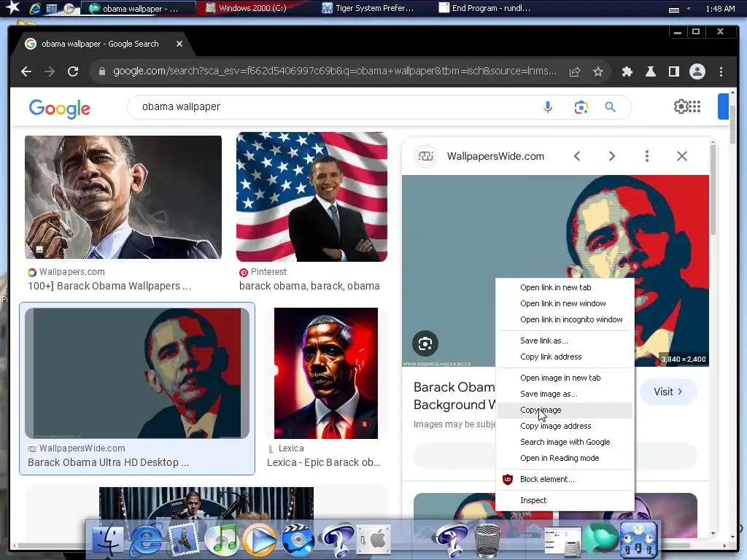747x560 pixels.
Task: Bookmark this page with the star
Action: pos(598,71)
